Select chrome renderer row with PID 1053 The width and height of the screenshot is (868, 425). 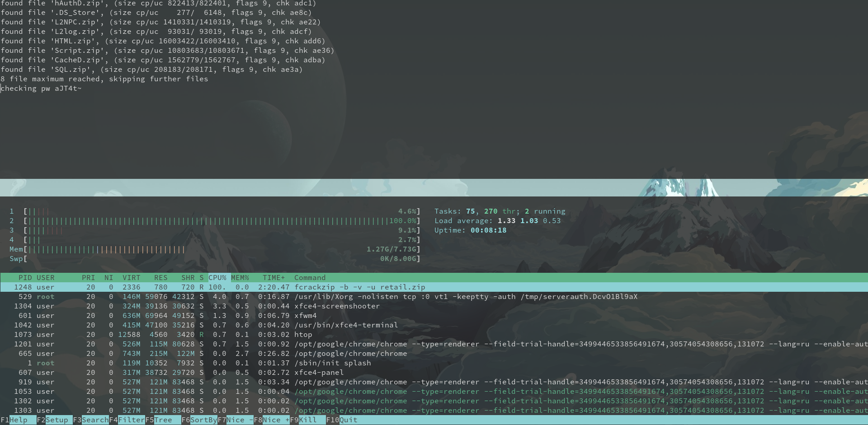pyautogui.click(x=434, y=392)
